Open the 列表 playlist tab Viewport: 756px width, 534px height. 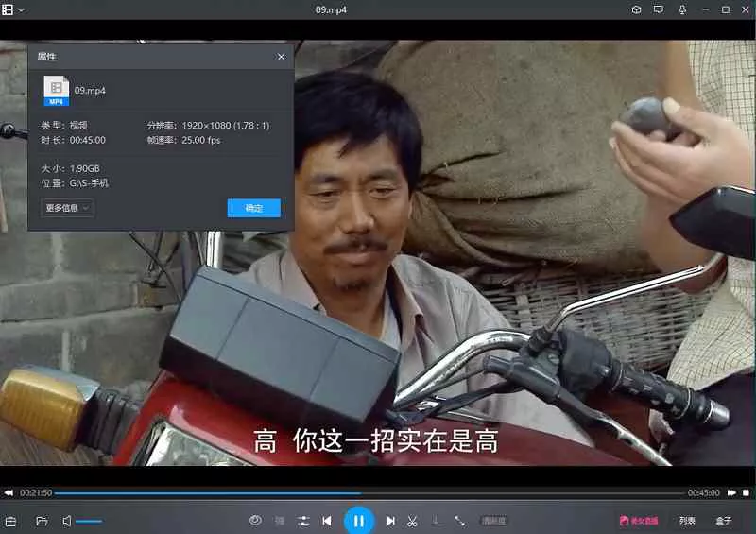tap(687, 521)
